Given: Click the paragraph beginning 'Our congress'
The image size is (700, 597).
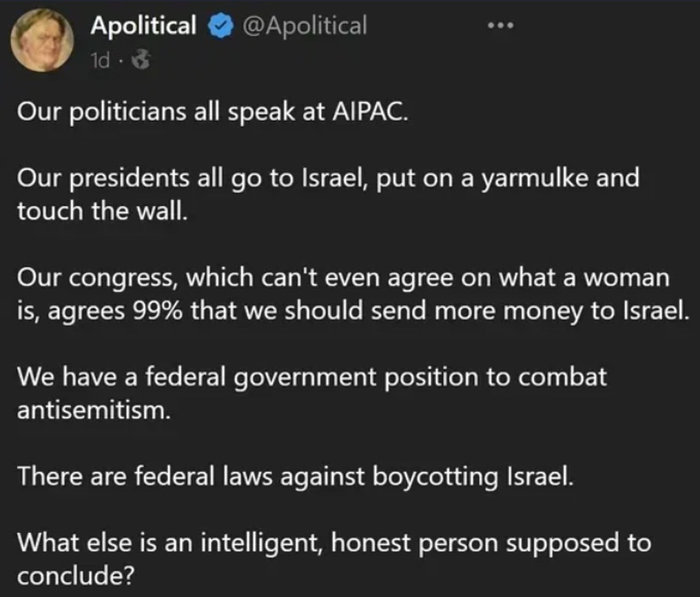Looking at the screenshot, I should (353, 294).
